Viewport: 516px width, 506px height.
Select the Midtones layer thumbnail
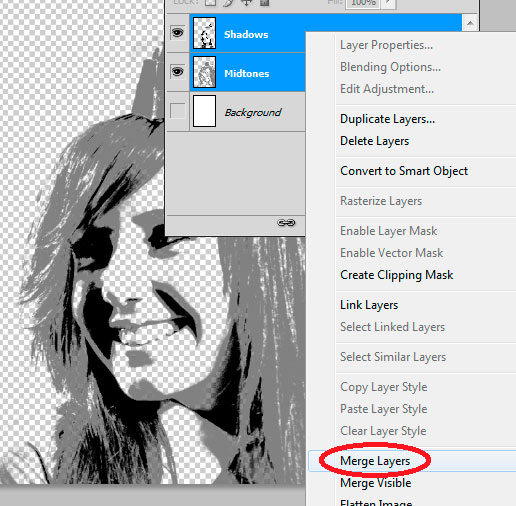204,72
